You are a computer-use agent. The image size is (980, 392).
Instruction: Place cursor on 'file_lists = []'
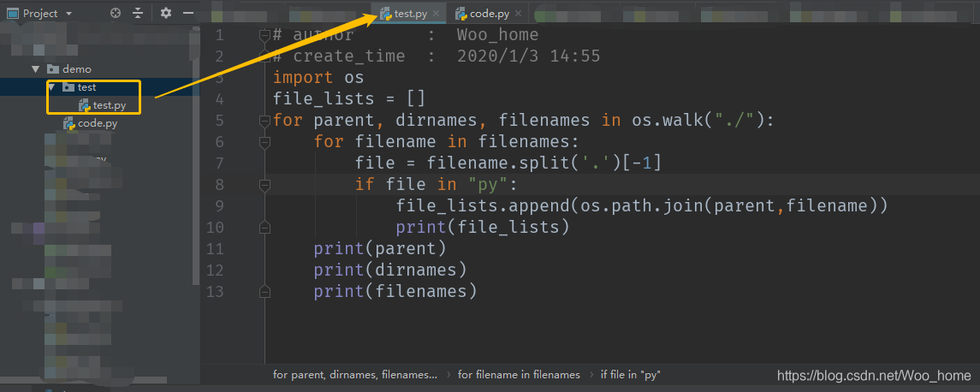(348, 98)
